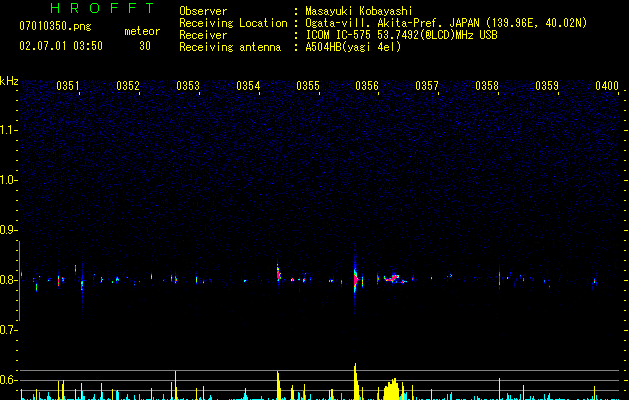Click the observer name Masayuki Kobayashi
Image resolution: width=629 pixels, height=400 pixels.
(x=359, y=11)
